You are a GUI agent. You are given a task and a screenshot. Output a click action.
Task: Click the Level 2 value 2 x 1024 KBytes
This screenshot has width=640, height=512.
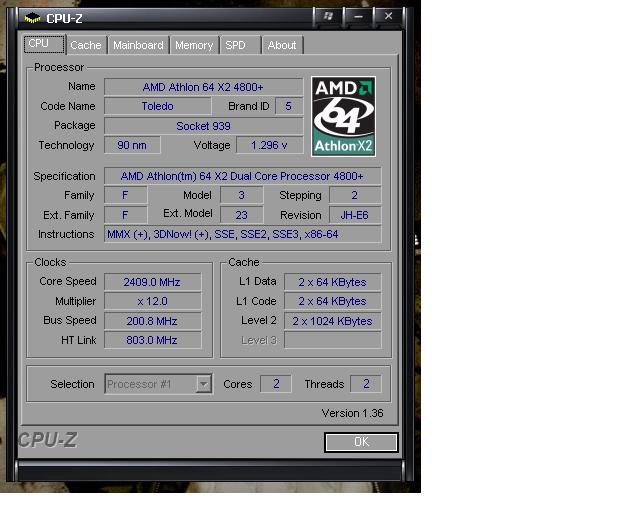[x=332, y=321]
